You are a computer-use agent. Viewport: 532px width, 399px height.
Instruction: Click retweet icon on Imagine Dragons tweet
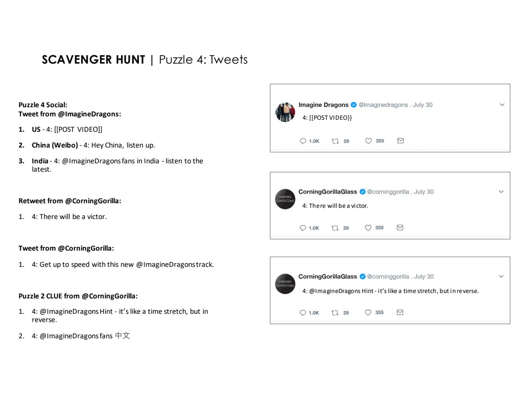(x=335, y=141)
